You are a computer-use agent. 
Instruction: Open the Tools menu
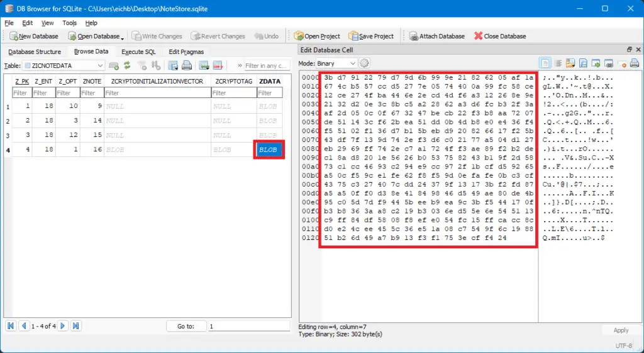69,23
